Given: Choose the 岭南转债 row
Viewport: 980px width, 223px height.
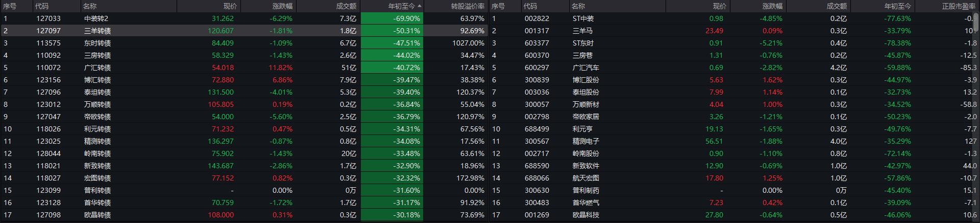Looking at the screenshot, I should point(97,153).
